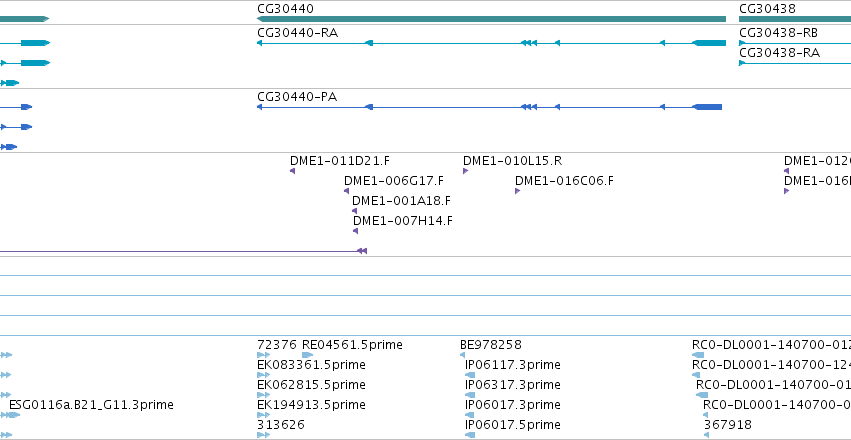This screenshot has width=851, height=440.
Task: Open EST ESG0116a.B21_G11.3prime label
Action: tap(91, 405)
